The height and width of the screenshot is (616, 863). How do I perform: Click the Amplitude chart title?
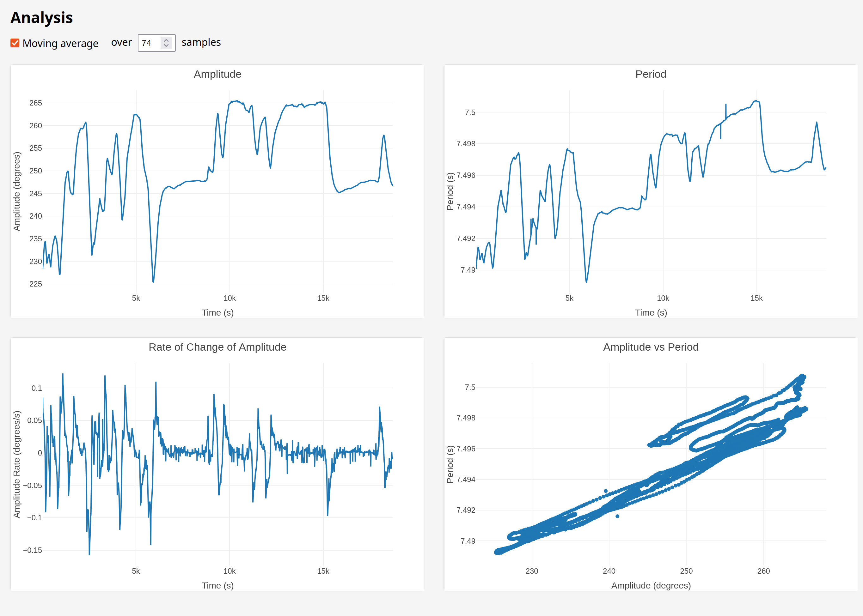(217, 74)
